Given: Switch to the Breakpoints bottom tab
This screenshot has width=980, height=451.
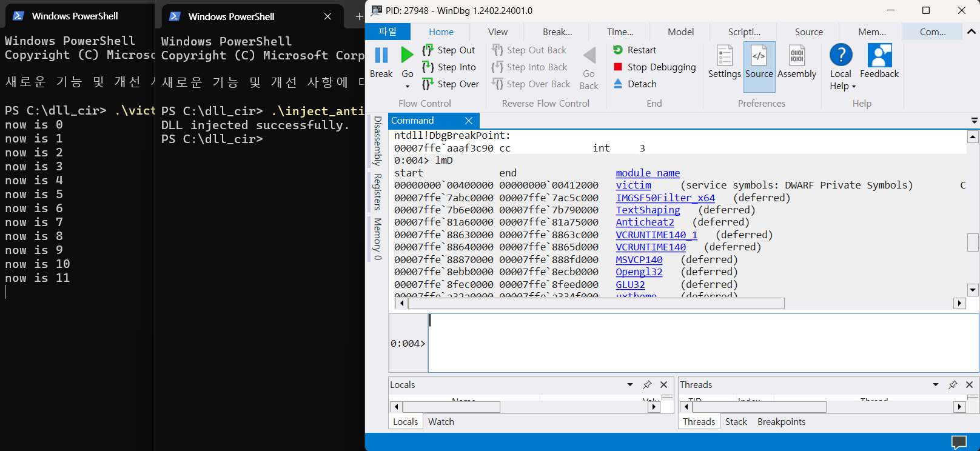Looking at the screenshot, I should point(782,422).
